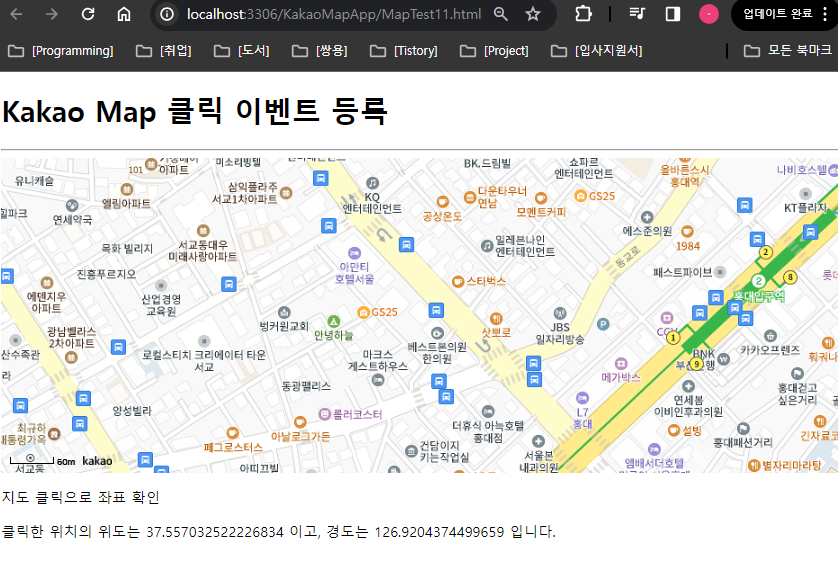Viewport: 838px width, 579px height.
Task: Open the [Tistory] bookmark folder
Action: [x=404, y=51]
